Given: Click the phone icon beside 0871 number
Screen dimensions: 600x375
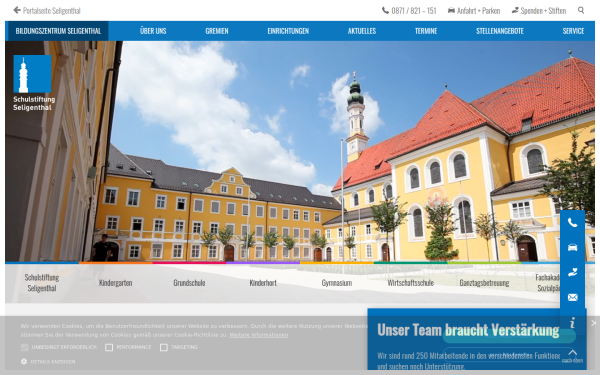Looking at the screenshot, I should coord(385,10).
